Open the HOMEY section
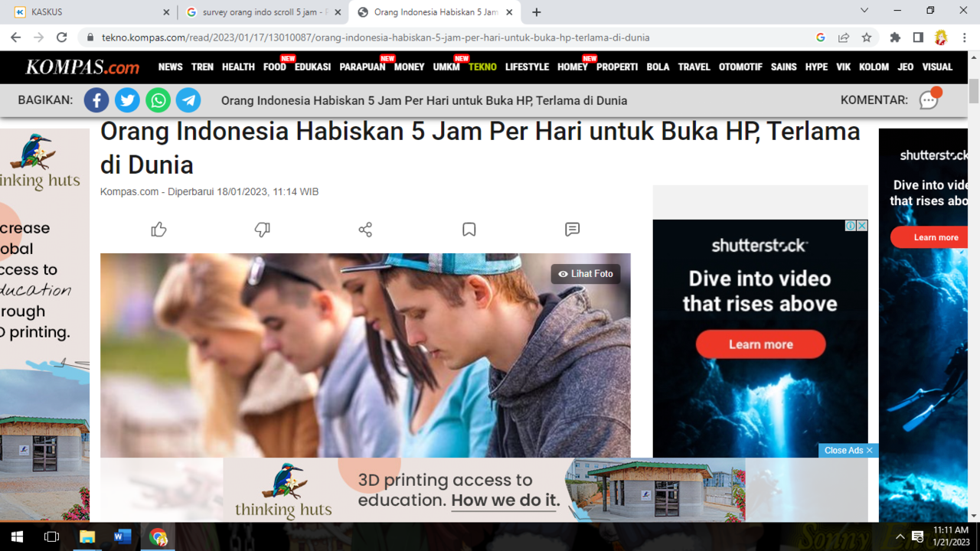980x551 pixels. (573, 67)
